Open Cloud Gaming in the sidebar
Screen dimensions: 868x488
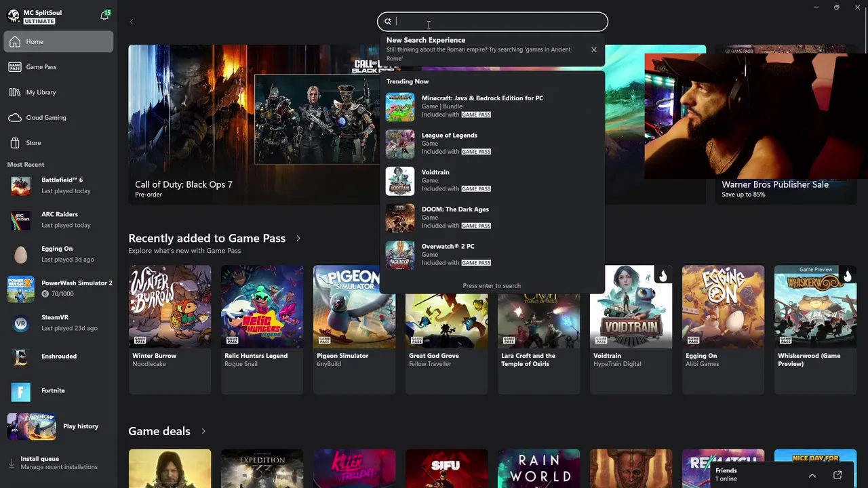click(58, 117)
